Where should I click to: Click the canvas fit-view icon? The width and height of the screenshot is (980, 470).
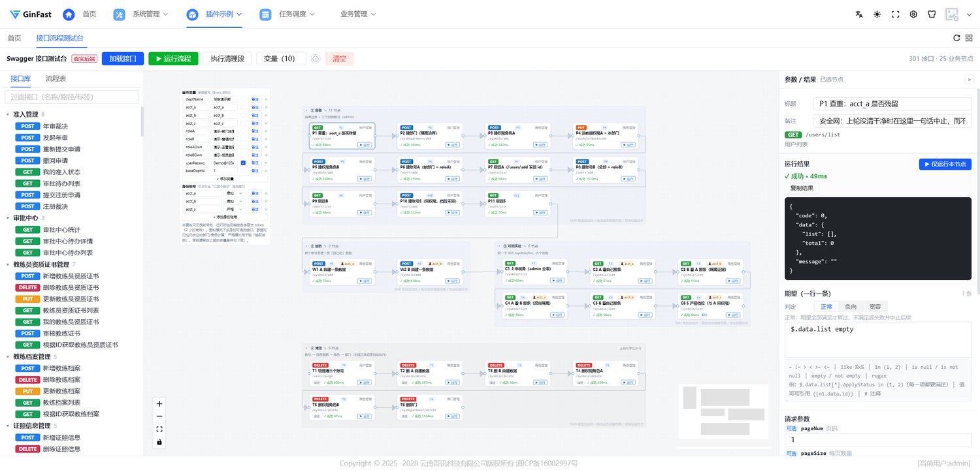159,430
